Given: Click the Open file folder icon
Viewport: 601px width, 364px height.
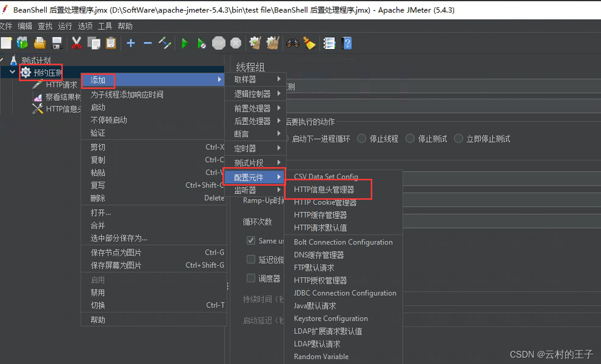Looking at the screenshot, I should pyautogui.click(x=40, y=43).
